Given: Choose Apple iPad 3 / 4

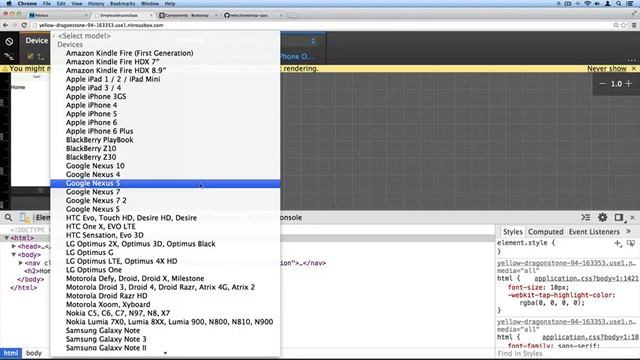Looking at the screenshot, I should click(x=165, y=88).
